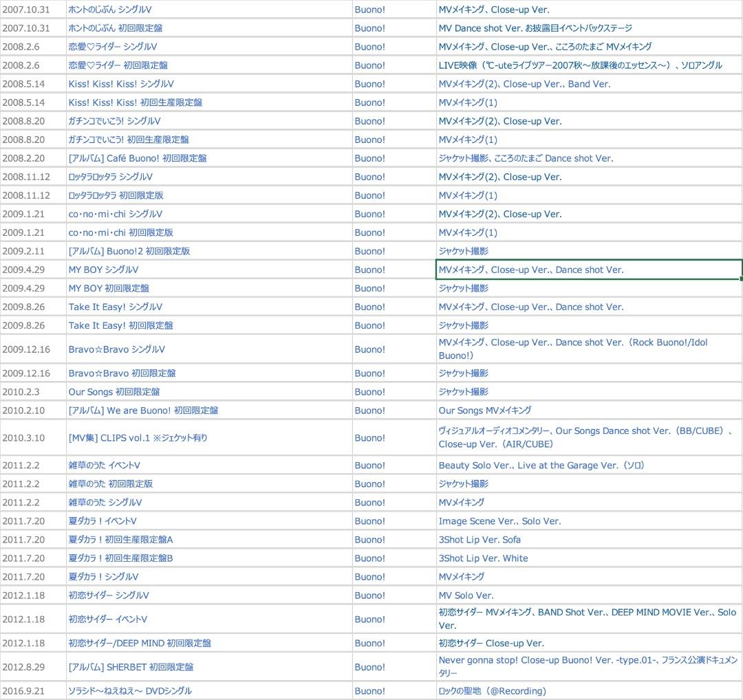Viewport: 743px width, 700px height.
Task: Click the cell 'Image Scene Ver.、Solo Ver.'
Action: [589, 521]
